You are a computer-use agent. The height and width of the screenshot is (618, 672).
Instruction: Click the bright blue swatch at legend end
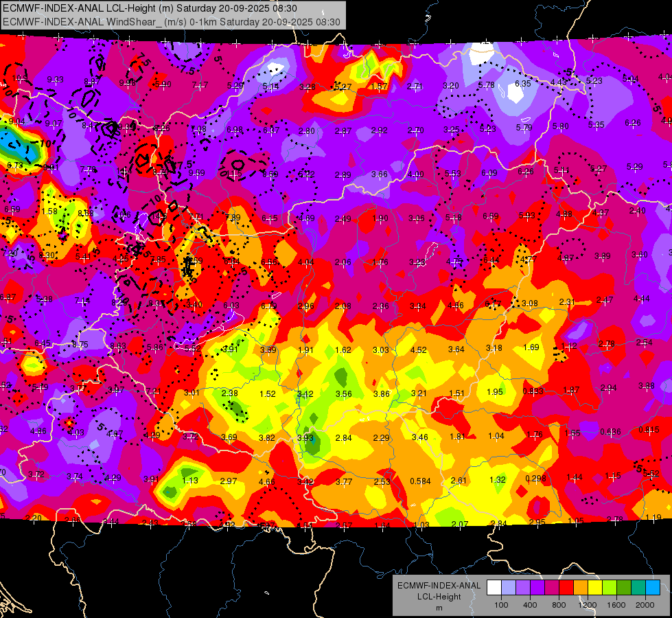pyautogui.click(x=653, y=588)
